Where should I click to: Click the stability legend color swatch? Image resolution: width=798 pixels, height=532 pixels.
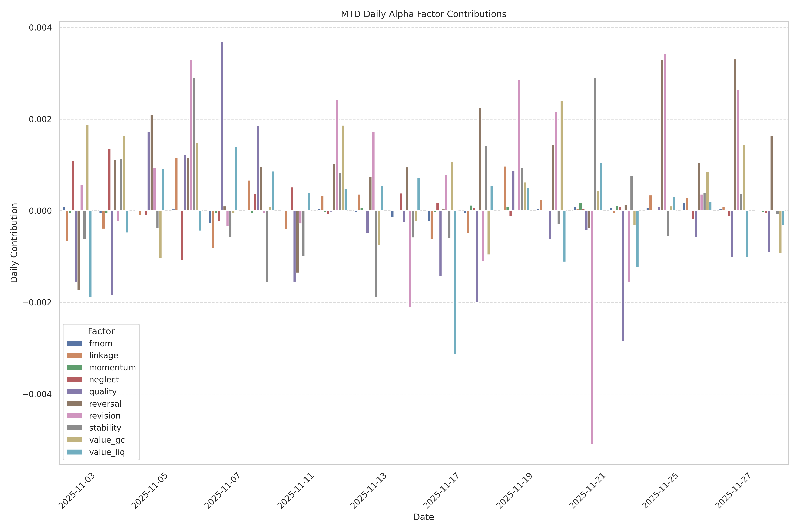[74, 428]
